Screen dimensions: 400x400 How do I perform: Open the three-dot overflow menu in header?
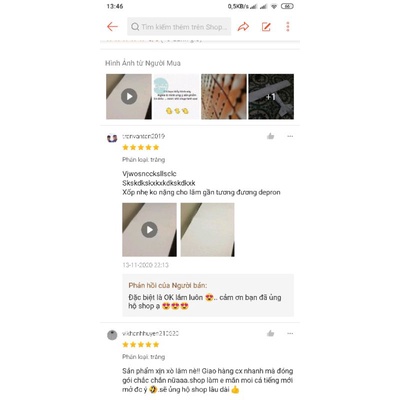[x=288, y=27]
